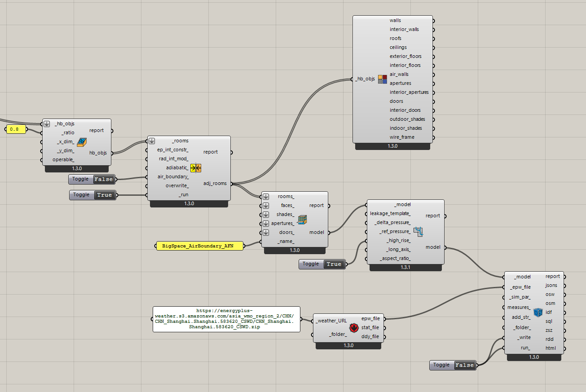Click the _delta_pressure_ input label
This screenshot has height=392, width=586.
click(x=392, y=222)
